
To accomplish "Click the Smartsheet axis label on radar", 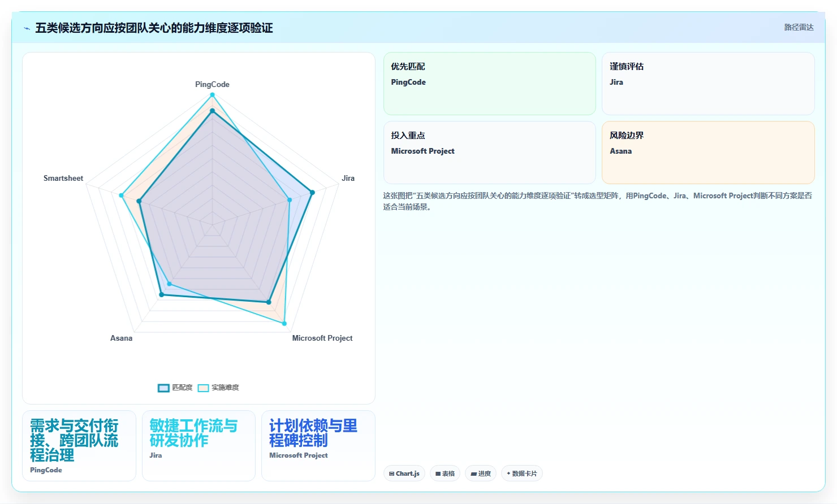I will pyautogui.click(x=63, y=178).
